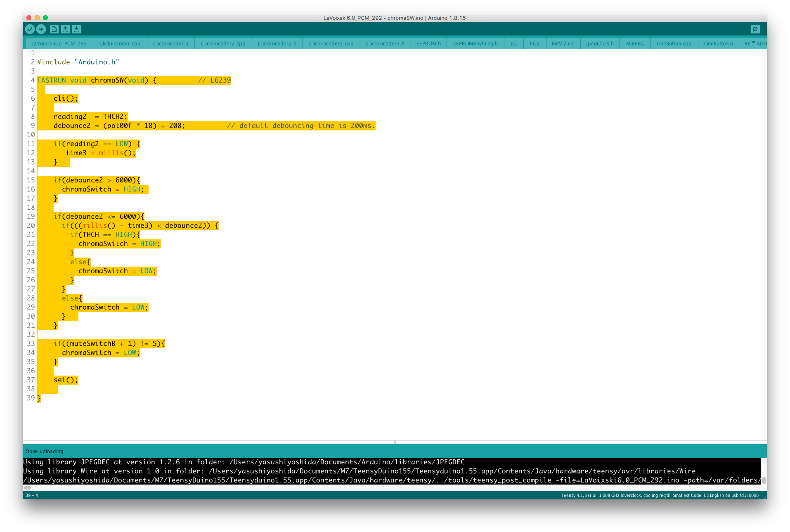Switch to LaVoixski6.0_PCM_292 tab
Image resolution: width=790 pixels, height=532 pixels.
tap(59, 43)
